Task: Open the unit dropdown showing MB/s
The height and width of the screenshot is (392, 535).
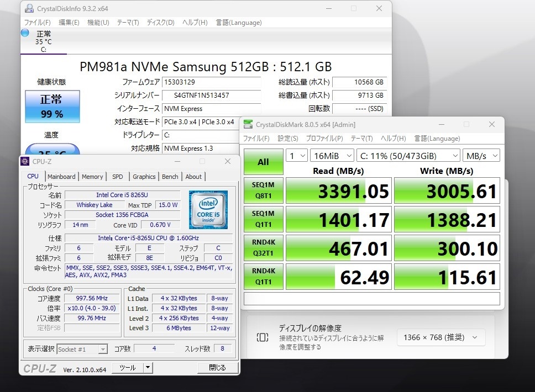Action: point(481,156)
